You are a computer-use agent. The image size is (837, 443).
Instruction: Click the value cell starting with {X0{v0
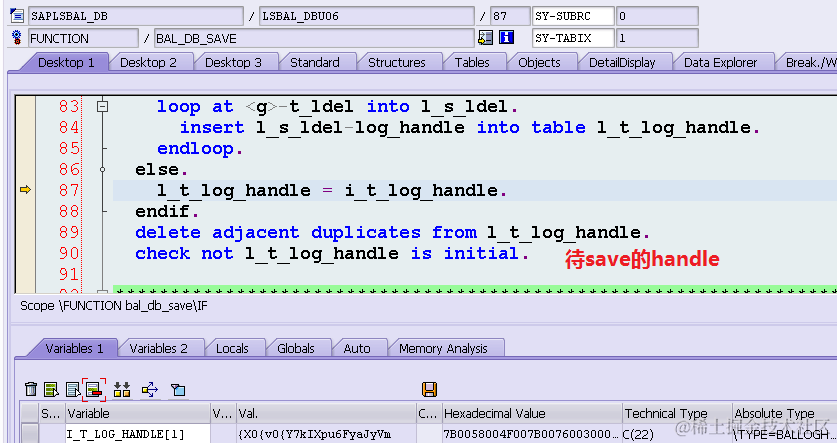click(x=327, y=434)
